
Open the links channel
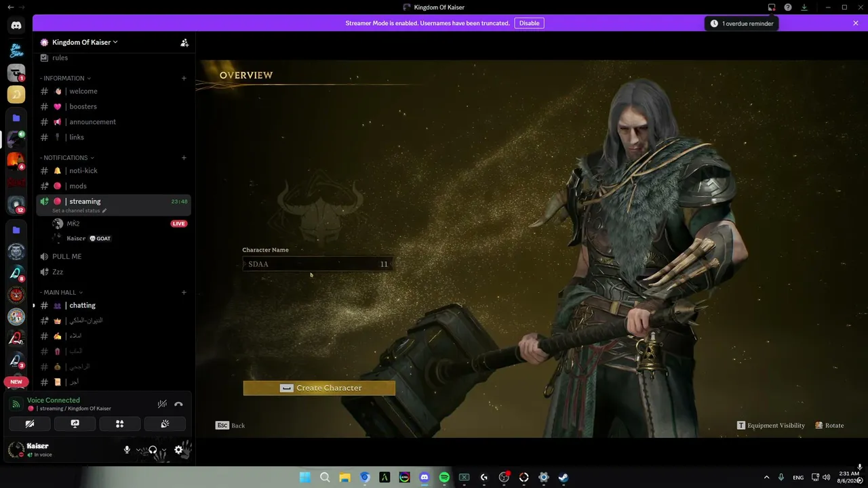pos(113,138)
